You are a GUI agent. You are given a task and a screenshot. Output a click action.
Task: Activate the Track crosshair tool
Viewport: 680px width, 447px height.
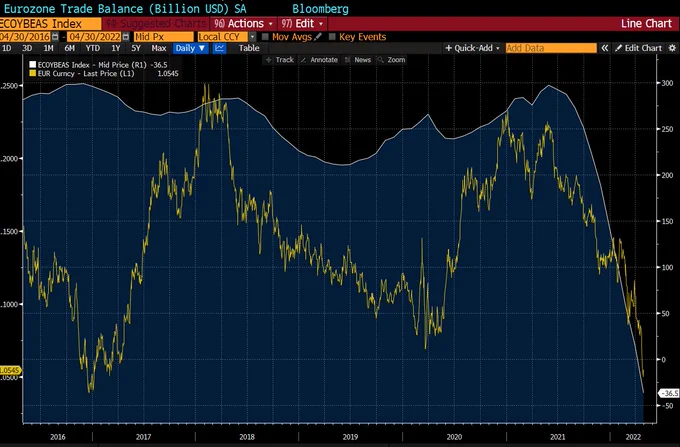(280, 60)
